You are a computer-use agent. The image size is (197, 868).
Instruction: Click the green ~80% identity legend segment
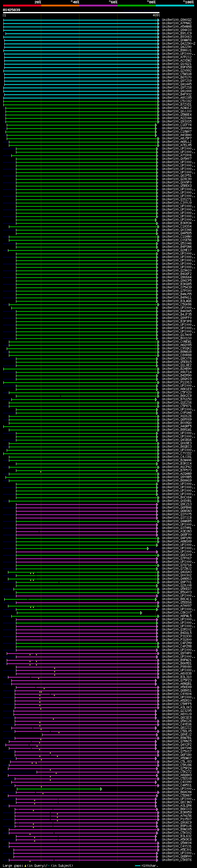coord(137,6)
